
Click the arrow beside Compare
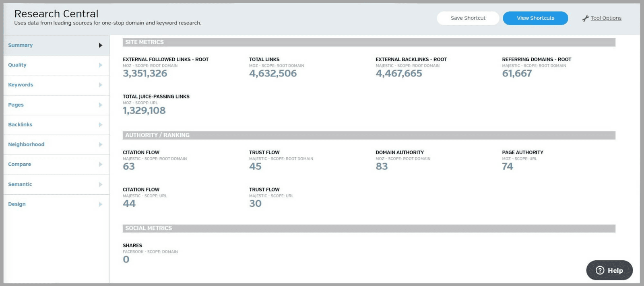101,165
